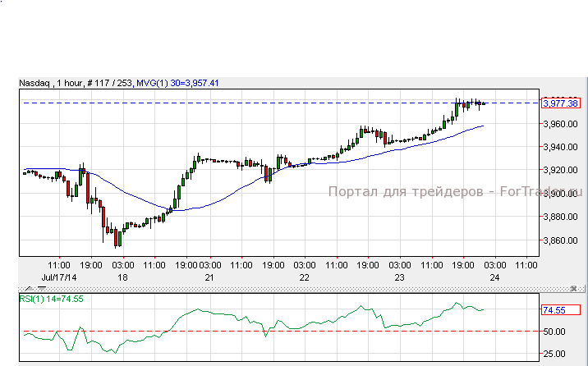Viewport: 588px width, 366px height.
Task: Click the 25.00 RSI axis label
Action: 554,354
